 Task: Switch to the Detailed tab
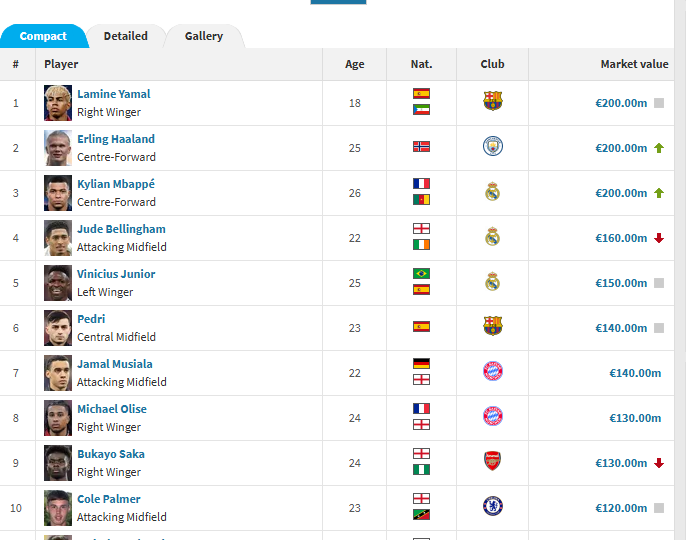(x=126, y=36)
